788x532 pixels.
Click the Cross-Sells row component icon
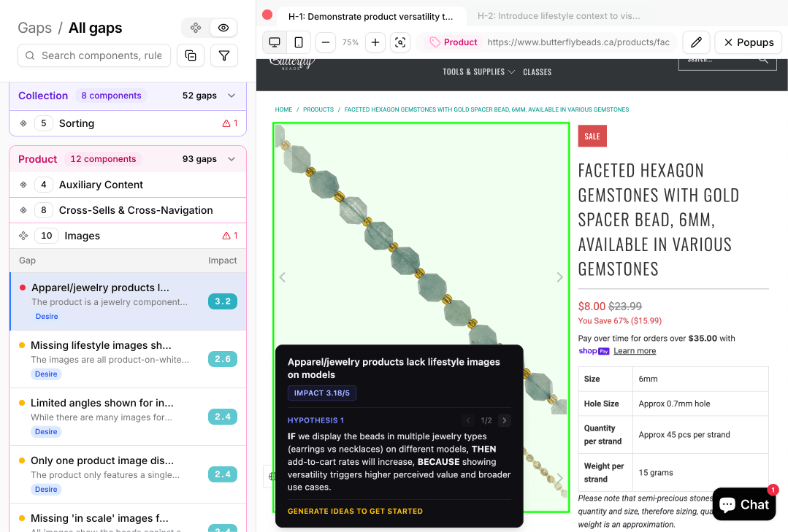pos(23,210)
